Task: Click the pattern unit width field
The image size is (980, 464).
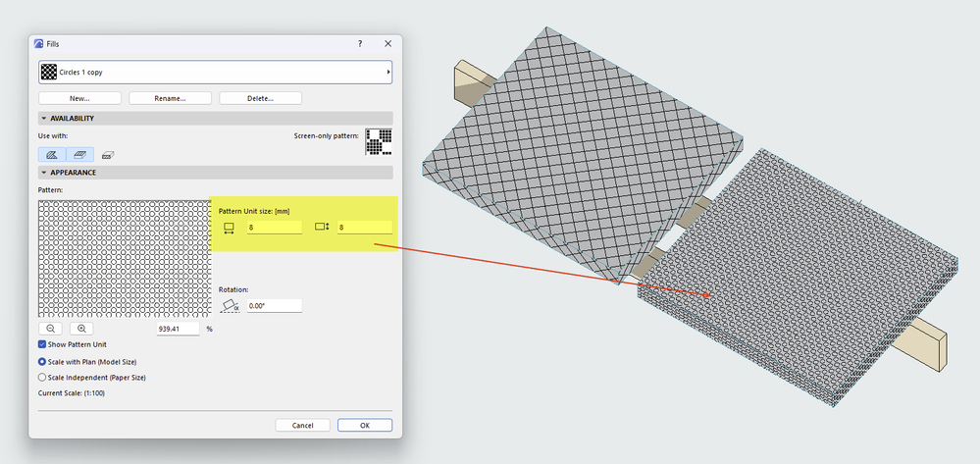Action: click(x=275, y=228)
